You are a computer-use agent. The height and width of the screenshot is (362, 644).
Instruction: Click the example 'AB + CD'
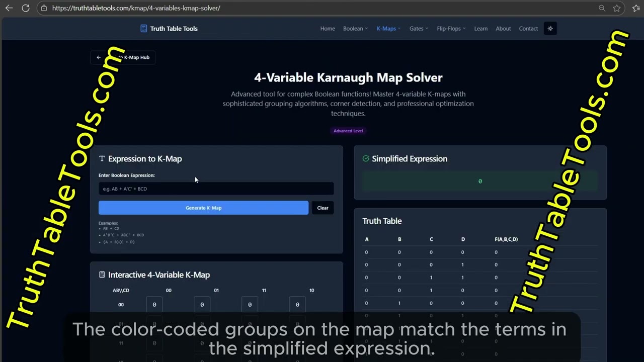[111, 228]
